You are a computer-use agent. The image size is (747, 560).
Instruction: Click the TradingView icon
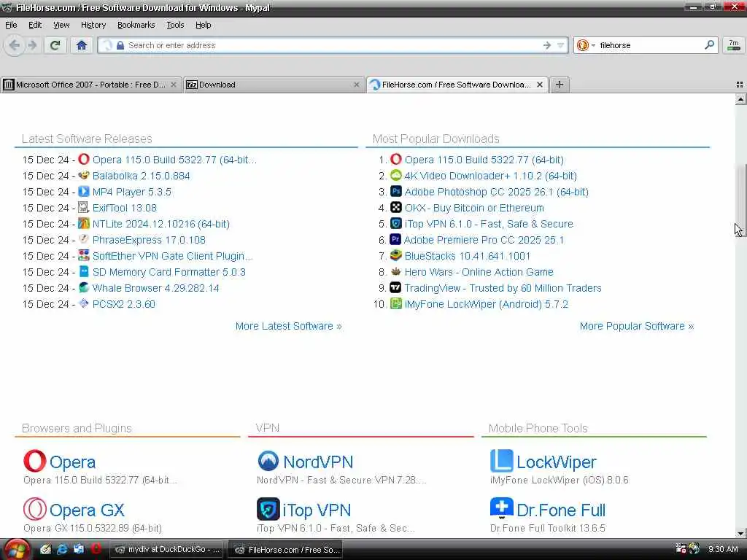(395, 287)
